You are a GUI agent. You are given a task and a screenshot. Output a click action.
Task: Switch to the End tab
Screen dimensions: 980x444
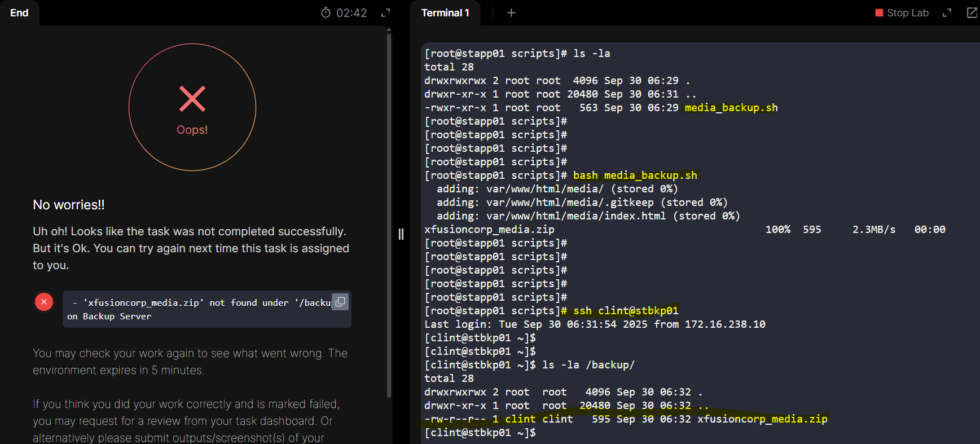click(x=19, y=12)
